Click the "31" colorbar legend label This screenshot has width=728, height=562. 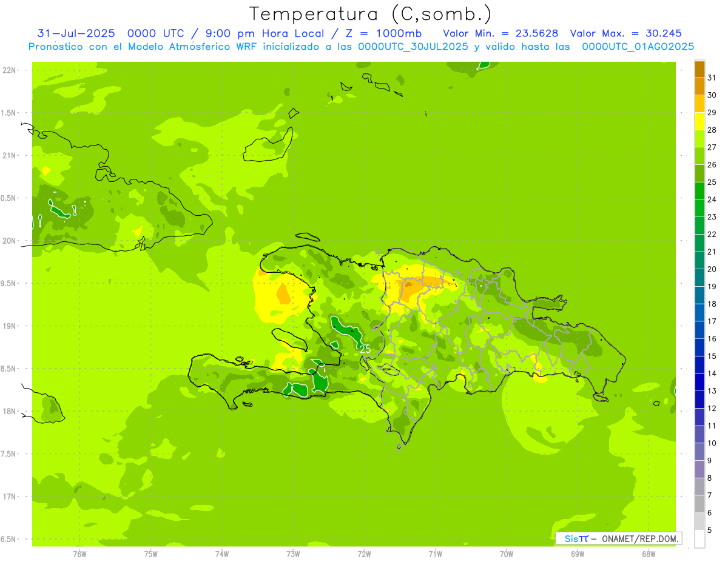click(x=712, y=78)
